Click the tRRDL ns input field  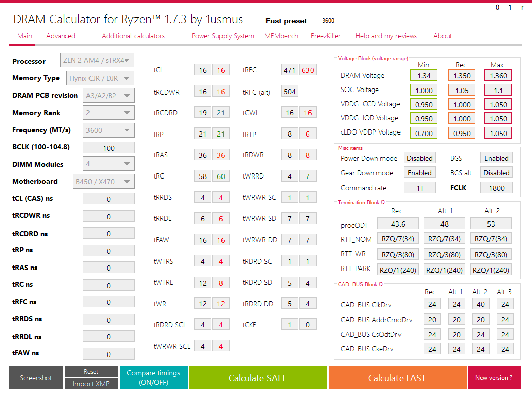click(109, 337)
